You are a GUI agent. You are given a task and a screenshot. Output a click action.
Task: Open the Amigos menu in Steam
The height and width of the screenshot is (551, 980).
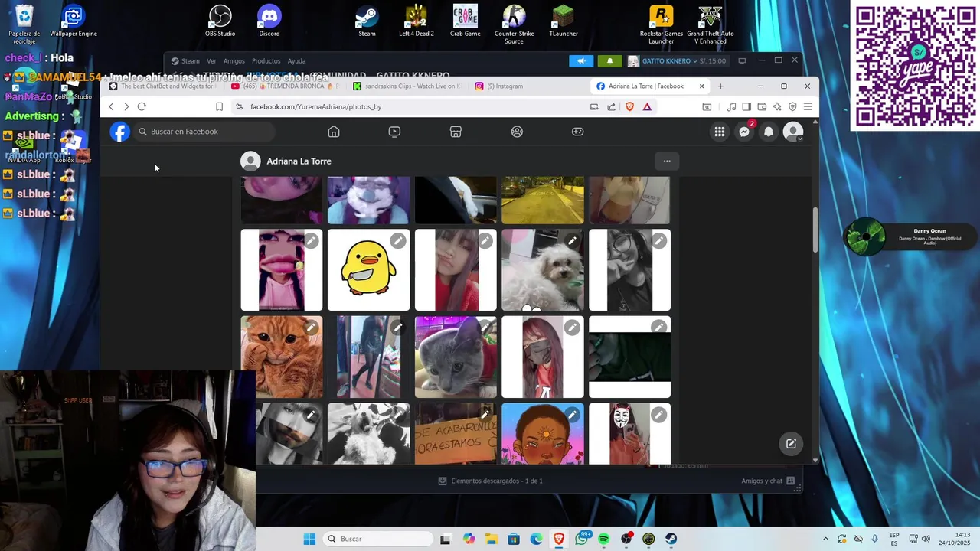(x=234, y=61)
